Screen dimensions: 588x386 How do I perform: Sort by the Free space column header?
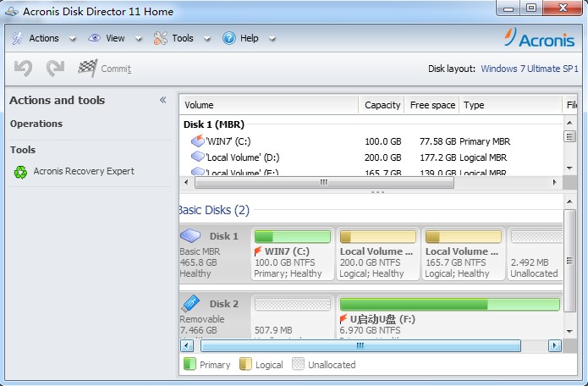pos(432,105)
